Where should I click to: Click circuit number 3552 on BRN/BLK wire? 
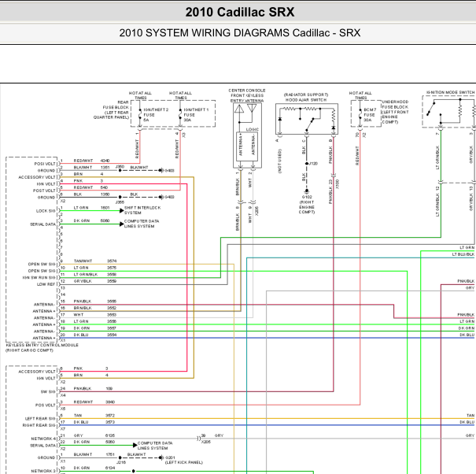(x=112, y=308)
